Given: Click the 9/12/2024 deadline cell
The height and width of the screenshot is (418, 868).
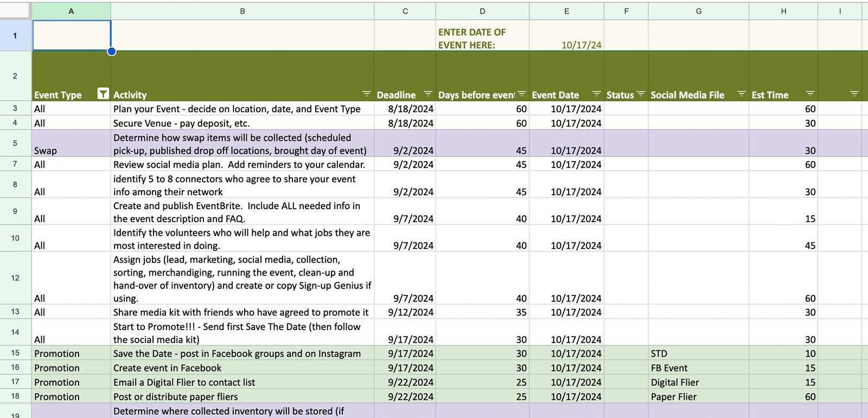Looking at the screenshot, I should [405, 312].
